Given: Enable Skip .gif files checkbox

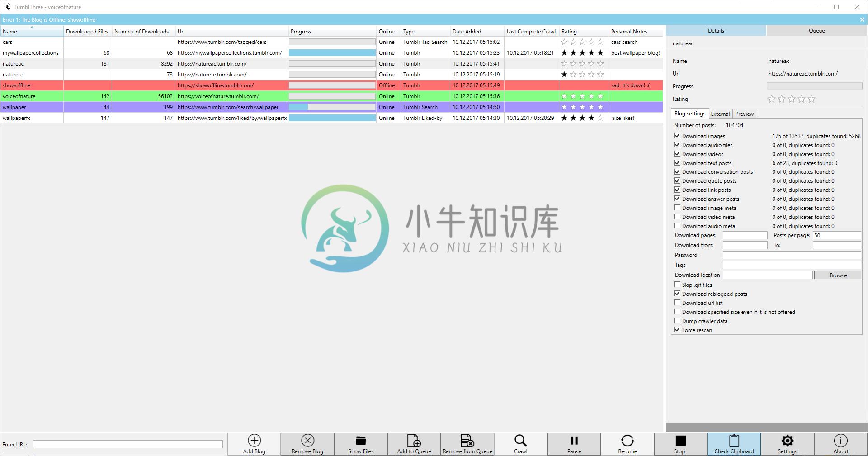Looking at the screenshot, I should pos(677,285).
